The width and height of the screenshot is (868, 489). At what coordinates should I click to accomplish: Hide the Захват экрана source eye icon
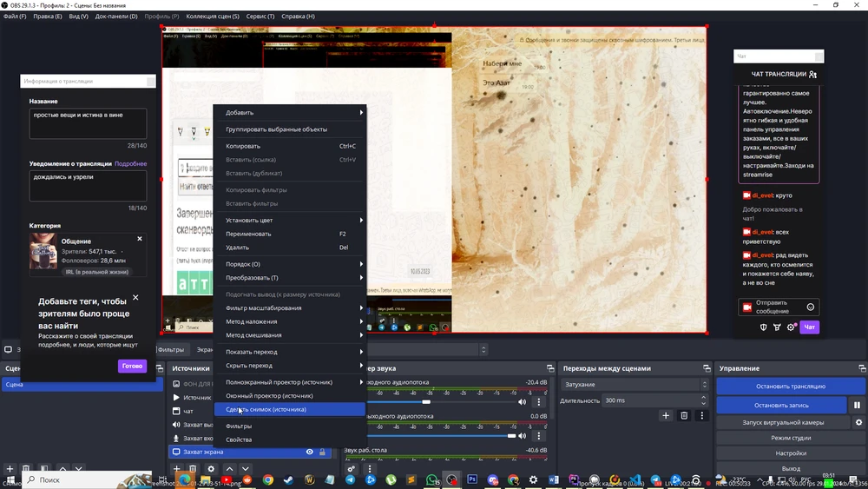tap(310, 452)
